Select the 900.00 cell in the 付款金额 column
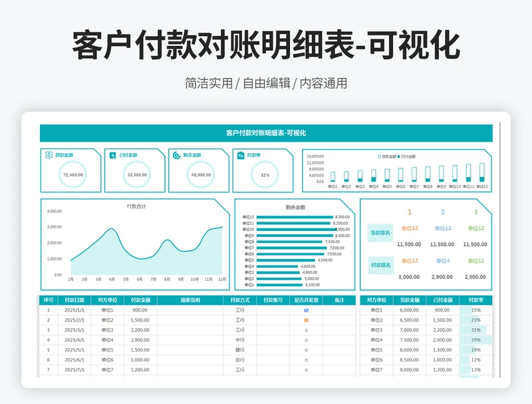 pos(140,310)
